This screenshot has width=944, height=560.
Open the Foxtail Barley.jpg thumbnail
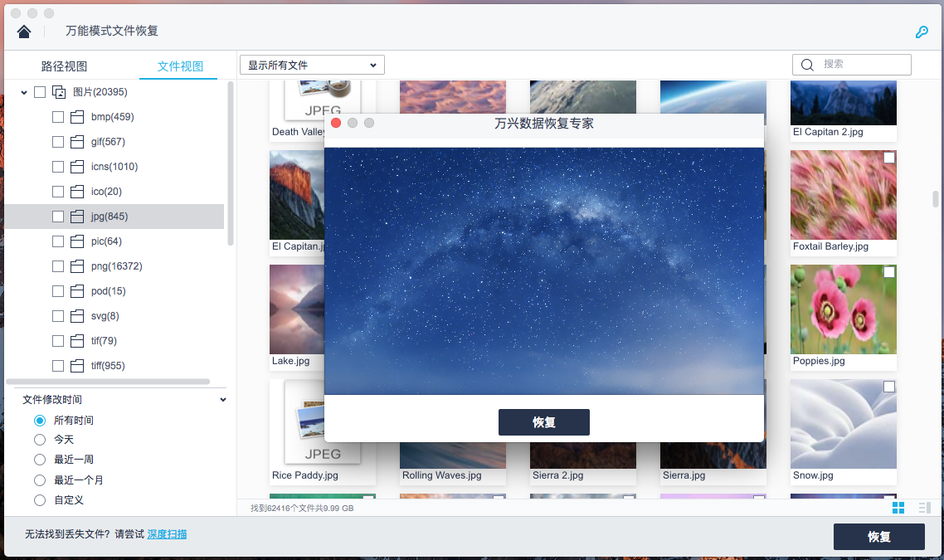843,195
